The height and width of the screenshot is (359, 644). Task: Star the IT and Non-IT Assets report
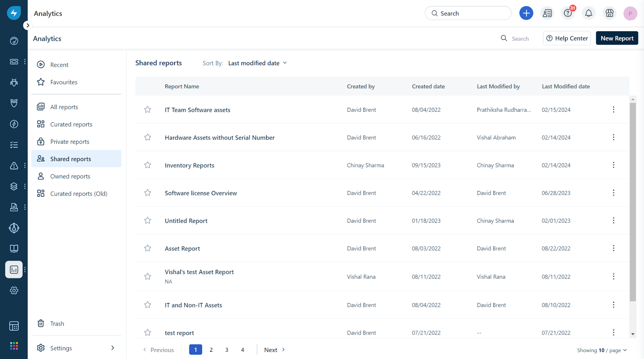[148, 305]
